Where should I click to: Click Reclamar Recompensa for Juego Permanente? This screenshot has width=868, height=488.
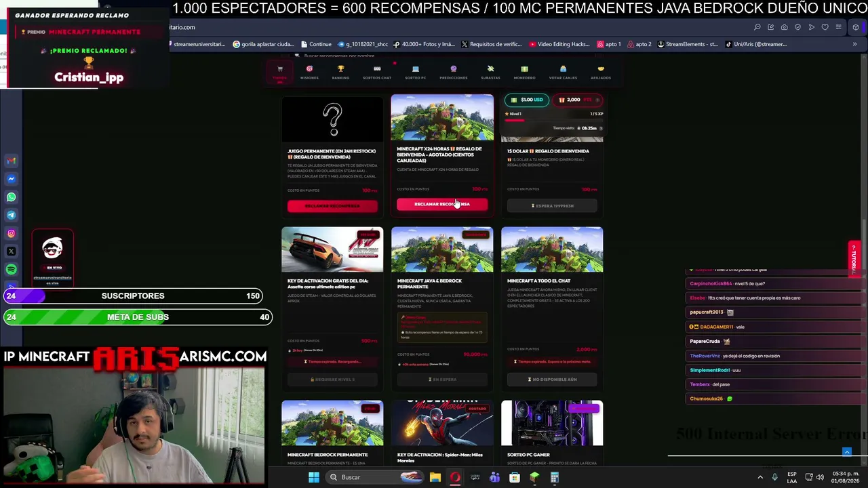point(332,206)
